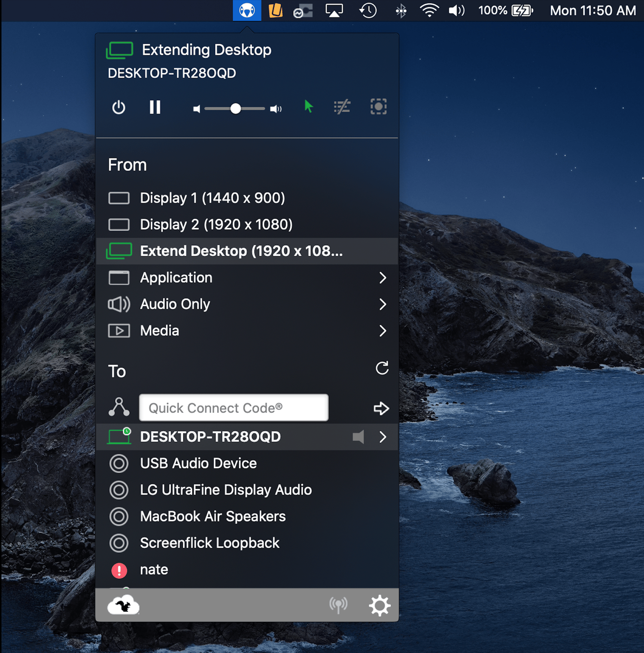Select the Extend Desktop mirroring option
This screenshot has height=653, width=644.
coord(241,251)
